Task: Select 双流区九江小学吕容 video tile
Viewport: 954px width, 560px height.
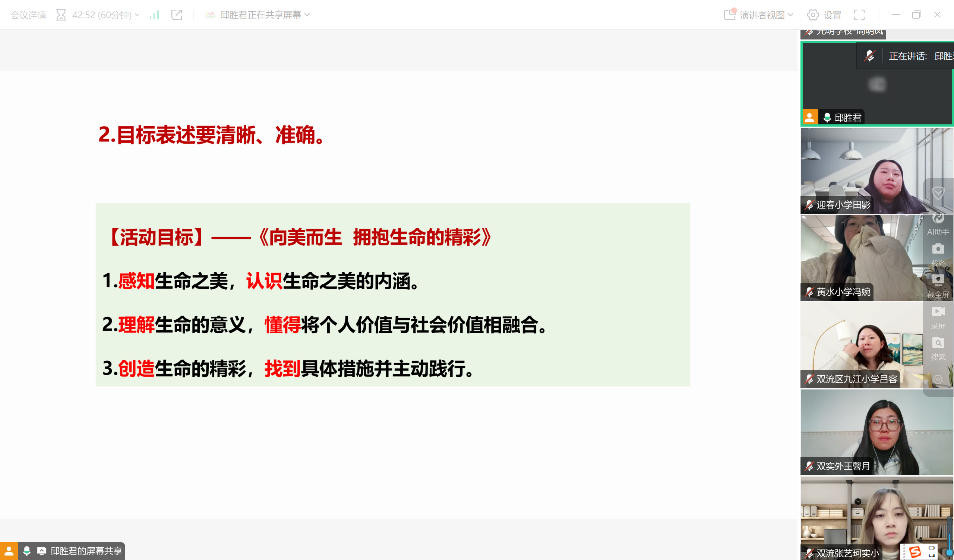Action: click(x=859, y=341)
